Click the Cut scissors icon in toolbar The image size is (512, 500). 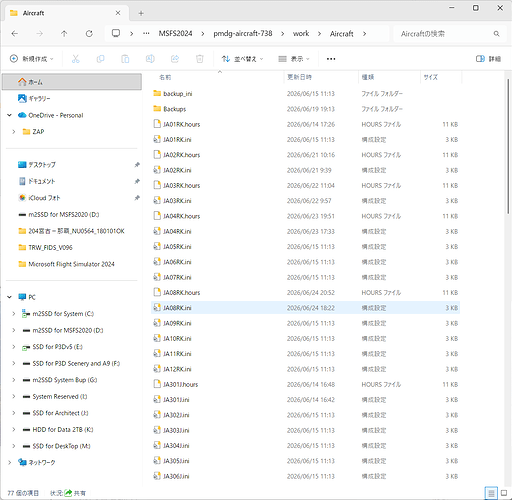(x=76, y=59)
